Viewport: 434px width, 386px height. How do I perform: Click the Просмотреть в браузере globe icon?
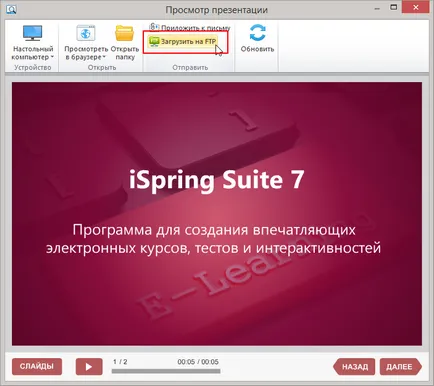point(86,33)
